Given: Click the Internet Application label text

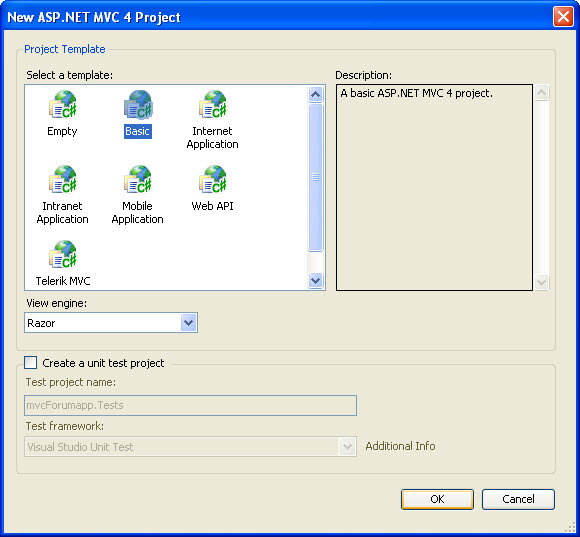Looking at the screenshot, I should [212, 138].
